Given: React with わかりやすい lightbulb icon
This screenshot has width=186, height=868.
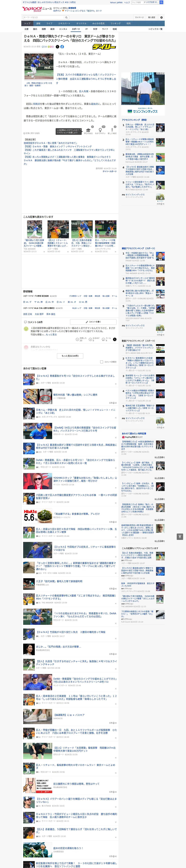Looking at the screenshot, I should [100, 130].
